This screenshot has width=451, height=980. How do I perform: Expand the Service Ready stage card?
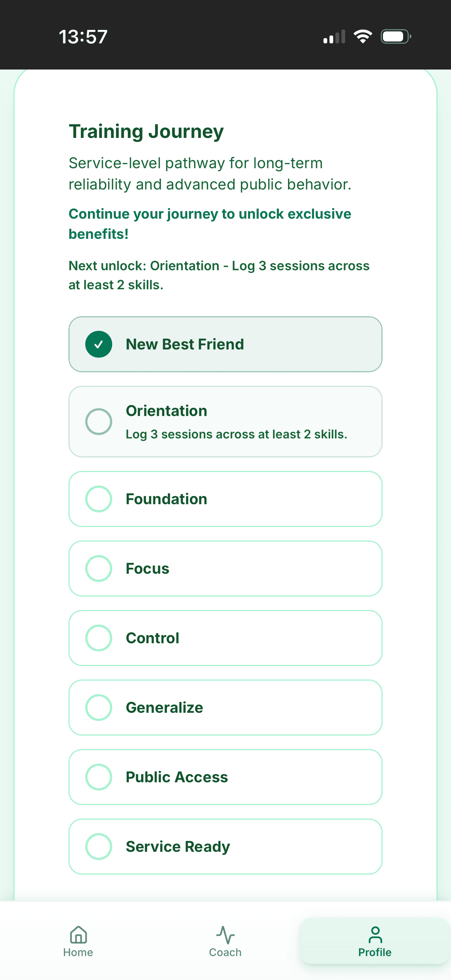pos(225,847)
